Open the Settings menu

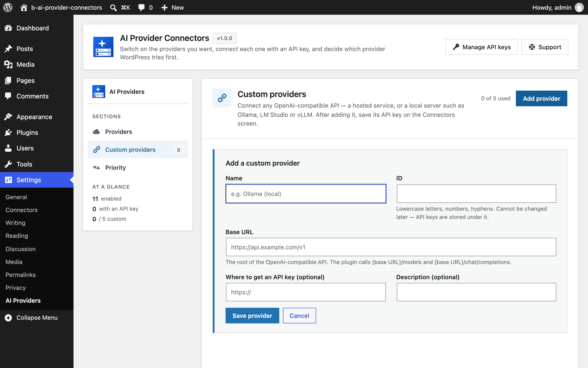[37, 180]
